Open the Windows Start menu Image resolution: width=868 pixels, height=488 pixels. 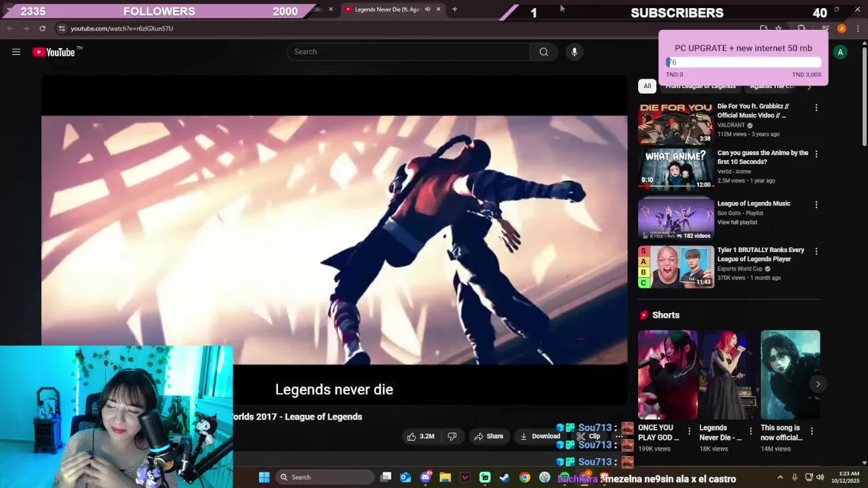click(x=264, y=477)
